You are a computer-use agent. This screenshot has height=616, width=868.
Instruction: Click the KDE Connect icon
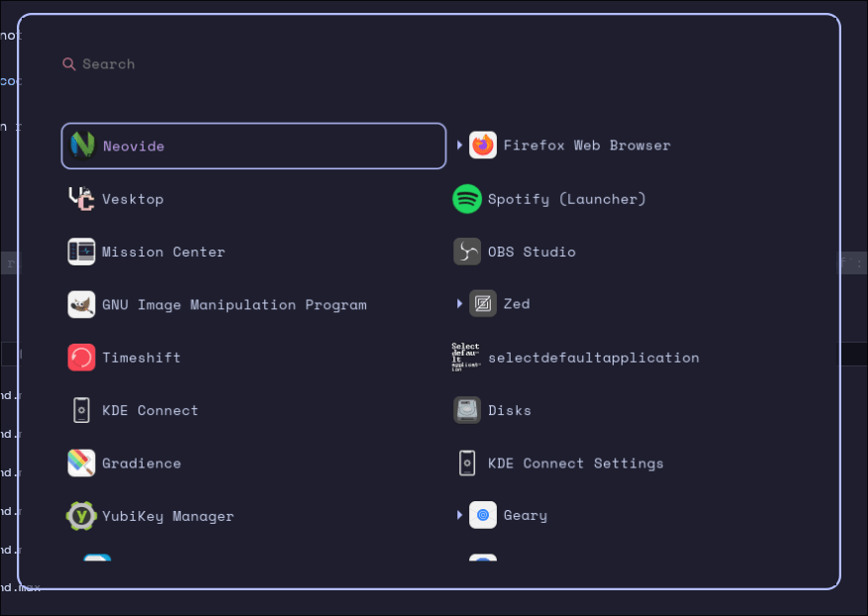pyautogui.click(x=81, y=410)
